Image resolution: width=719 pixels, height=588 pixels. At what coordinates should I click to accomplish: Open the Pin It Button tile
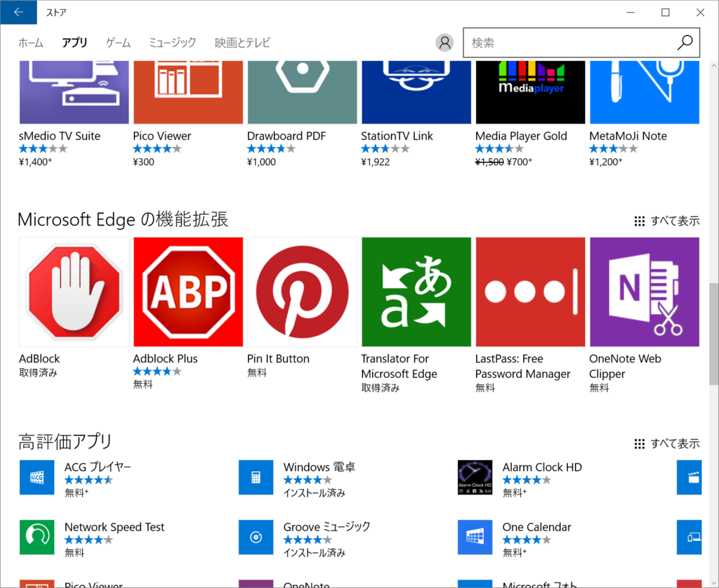pos(302,292)
